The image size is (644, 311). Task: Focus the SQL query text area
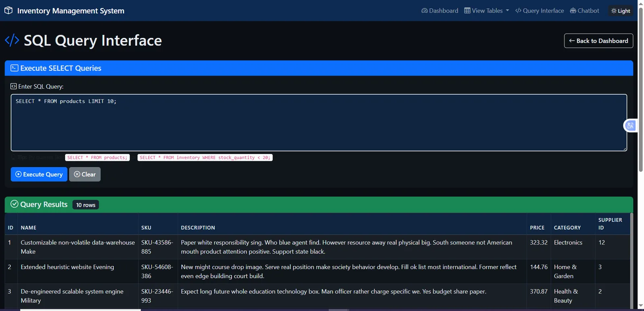(x=319, y=122)
